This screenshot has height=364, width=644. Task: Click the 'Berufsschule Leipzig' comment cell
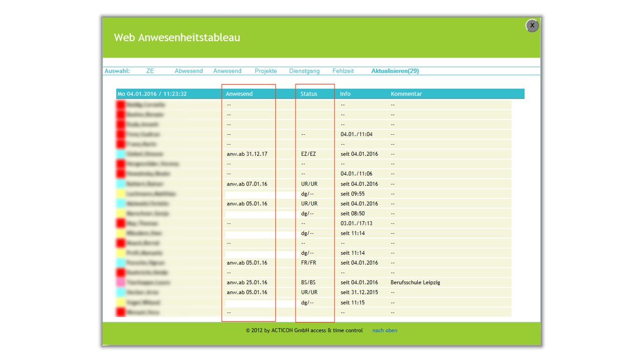415,282
